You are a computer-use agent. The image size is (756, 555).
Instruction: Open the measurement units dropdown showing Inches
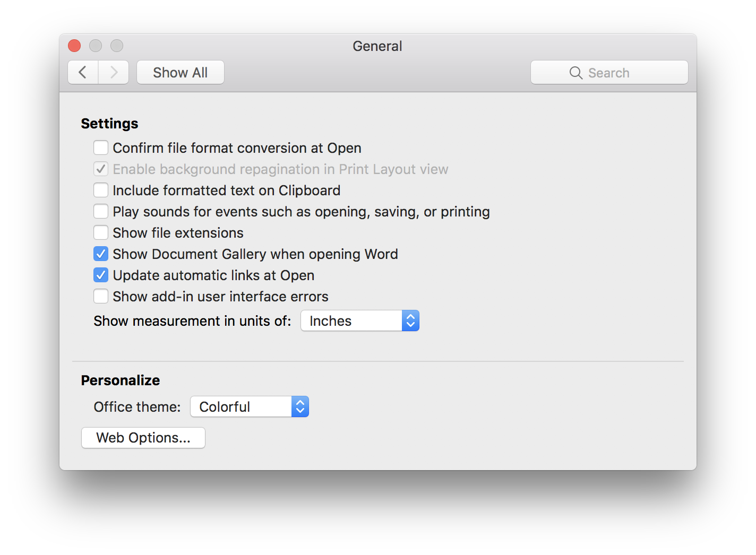360,320
